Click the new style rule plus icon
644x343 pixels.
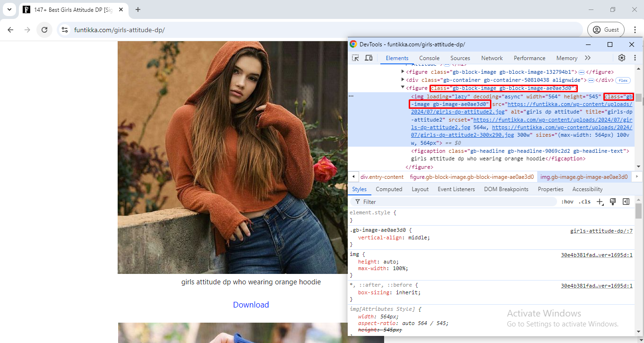[600, 202]
